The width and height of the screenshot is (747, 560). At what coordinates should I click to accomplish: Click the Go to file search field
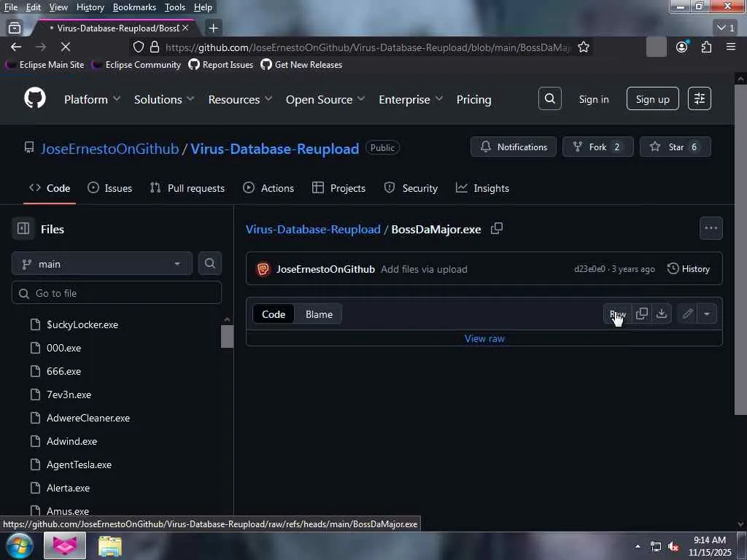point(117,293)
